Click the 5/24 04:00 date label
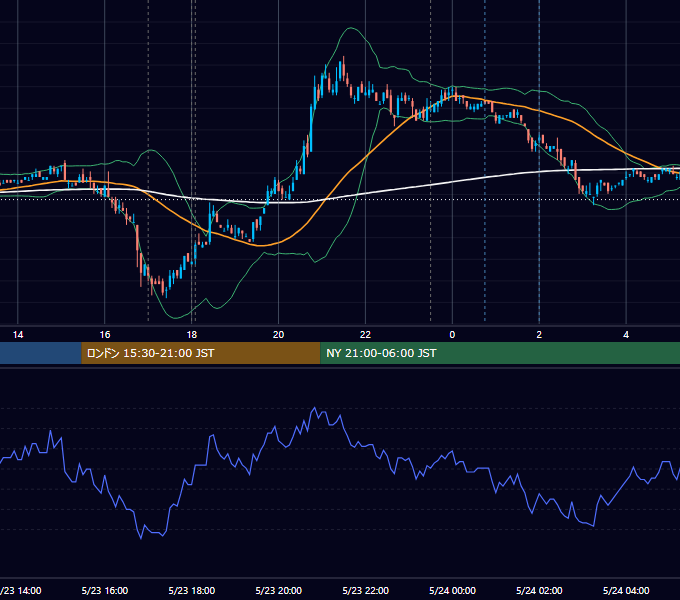This screenshot has width=680, height=600. (626, 590)
